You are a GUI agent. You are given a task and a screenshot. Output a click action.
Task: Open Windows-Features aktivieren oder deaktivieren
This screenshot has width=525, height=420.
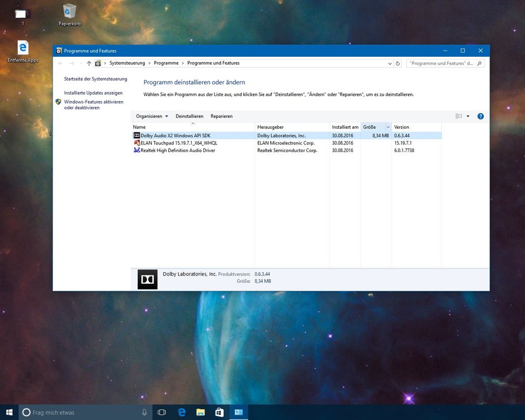coord(94,105)
